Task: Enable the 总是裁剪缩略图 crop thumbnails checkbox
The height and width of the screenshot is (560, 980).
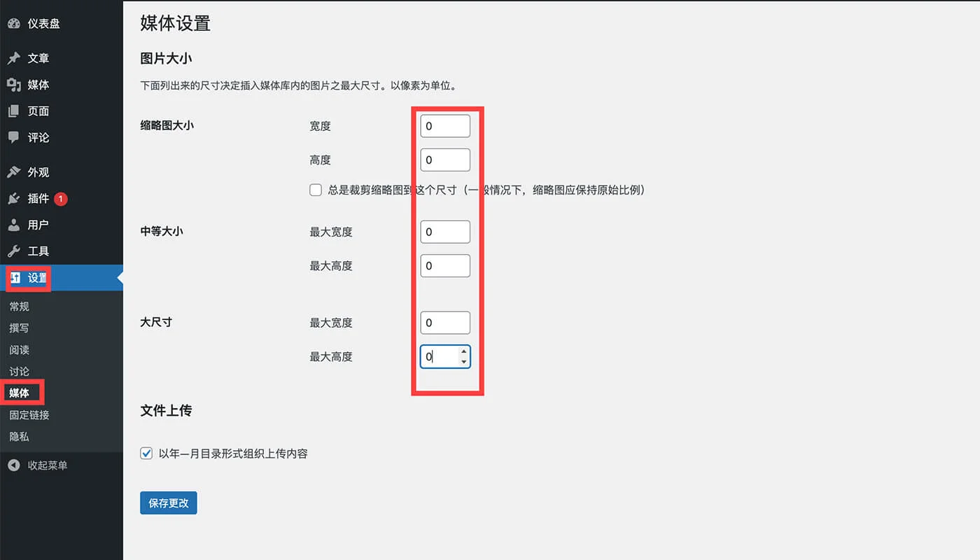Action: 316,190
